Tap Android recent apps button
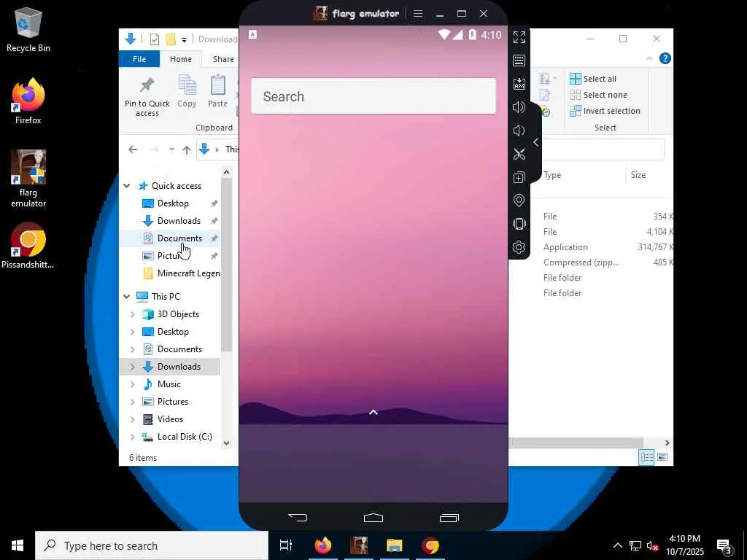 (x=449, y=518)
